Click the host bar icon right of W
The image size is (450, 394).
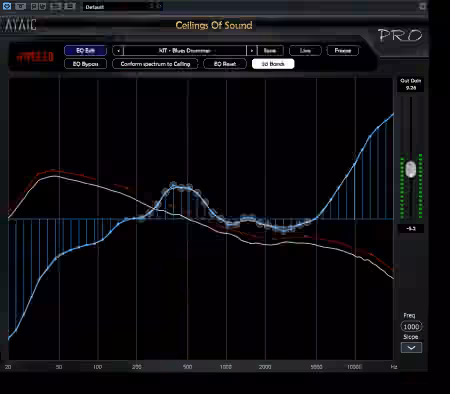point(56,6)
